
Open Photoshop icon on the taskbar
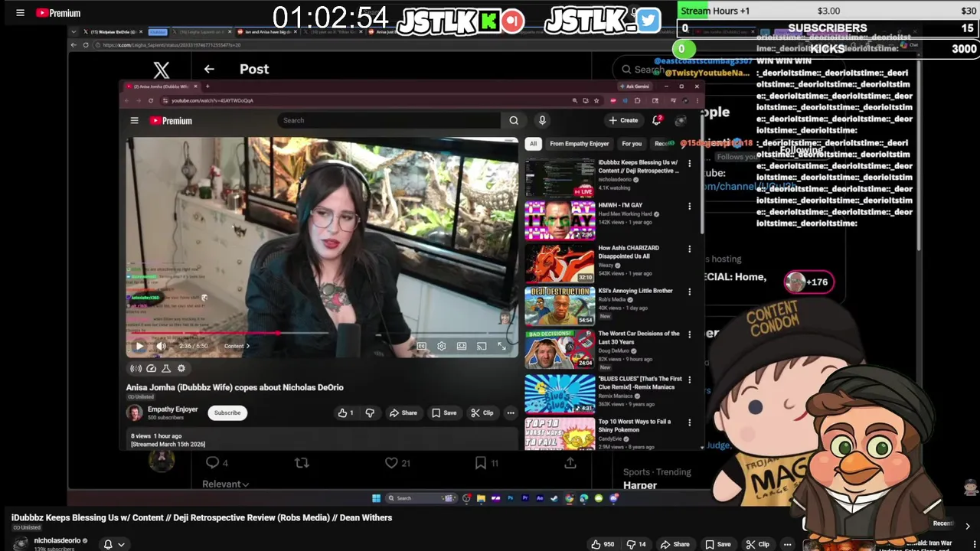(x=511, y=498)
